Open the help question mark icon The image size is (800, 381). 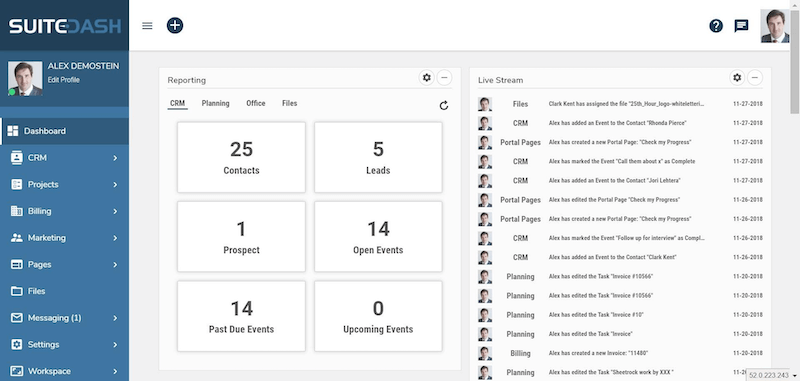click(716, 26)
